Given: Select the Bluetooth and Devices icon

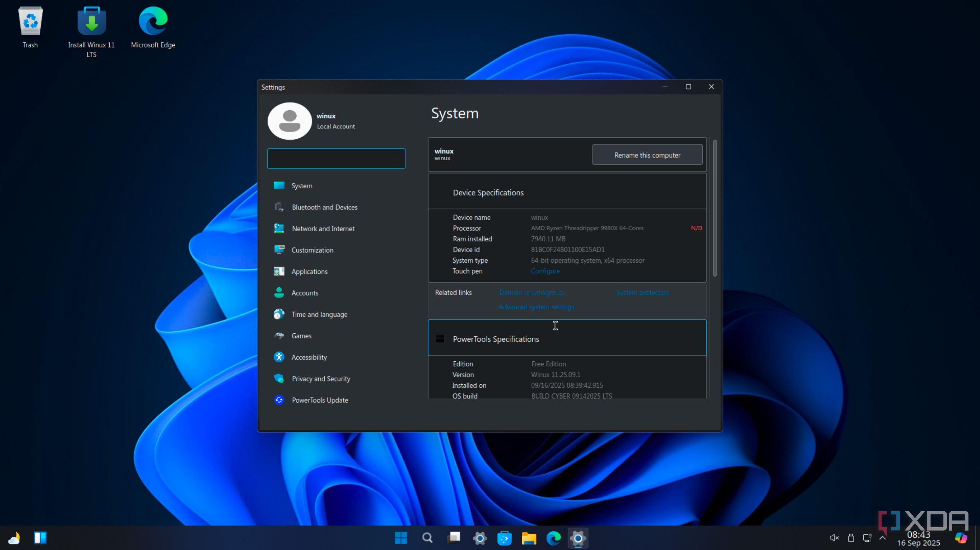Looking at the screenshot, I should [x=279, y=207].
